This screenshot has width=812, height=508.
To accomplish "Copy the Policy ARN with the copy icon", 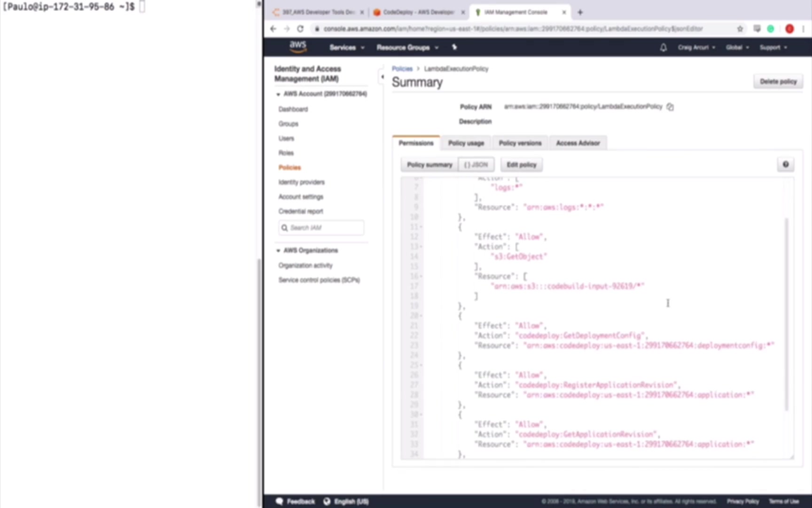I will click(670, 107).
